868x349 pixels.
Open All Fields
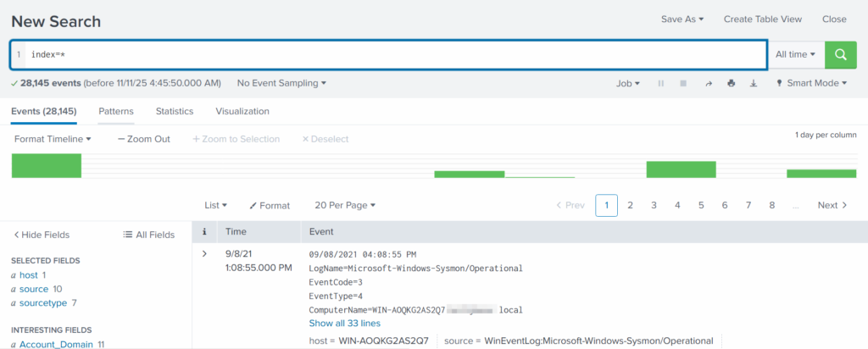click(x=149, y=235)
